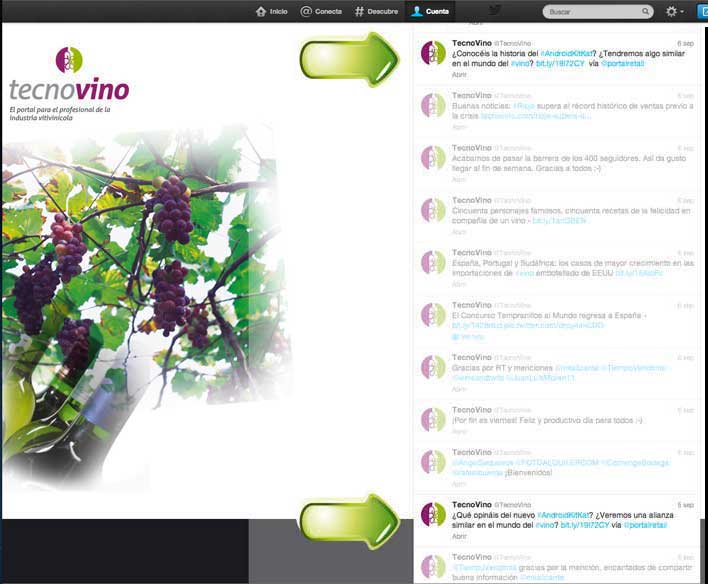Screen dimensions: 708x584
Task: Open #Rioja hashtag in 'Buenas noticias' tweet
Action: pyautogui.click(x=523, y=106)
